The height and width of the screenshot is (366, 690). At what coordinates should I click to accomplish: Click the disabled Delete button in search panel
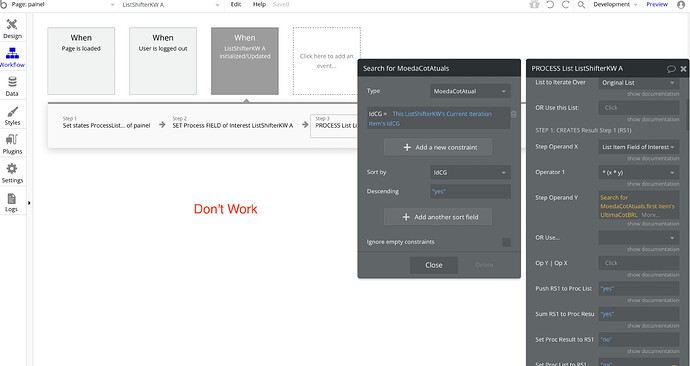(484, 265)
